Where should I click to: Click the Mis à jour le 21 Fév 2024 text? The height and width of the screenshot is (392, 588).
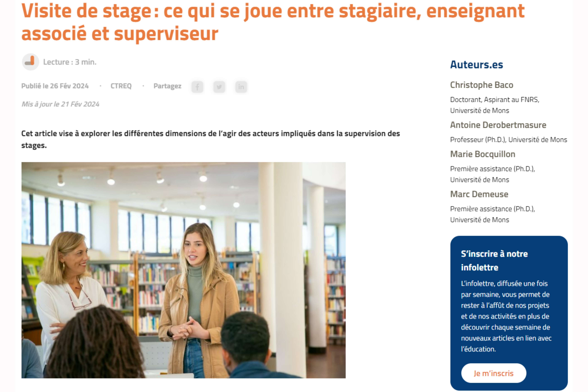[x=60, y=104]
